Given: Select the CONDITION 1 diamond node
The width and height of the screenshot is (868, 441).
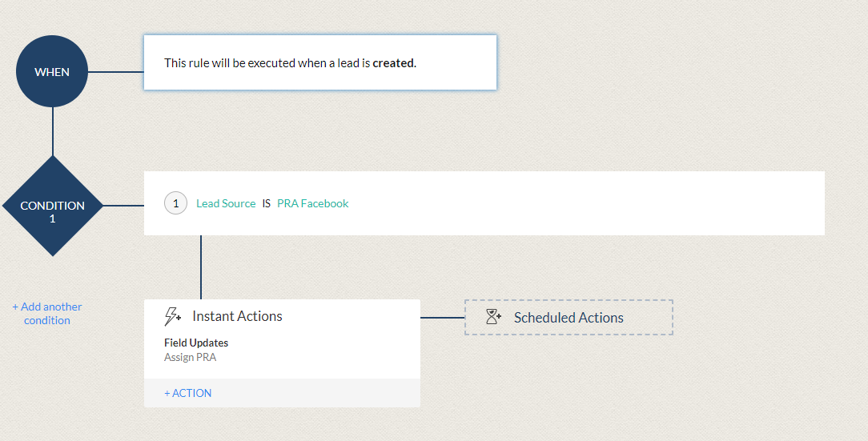Looking at the screenshot, I should tap(53, 206).
